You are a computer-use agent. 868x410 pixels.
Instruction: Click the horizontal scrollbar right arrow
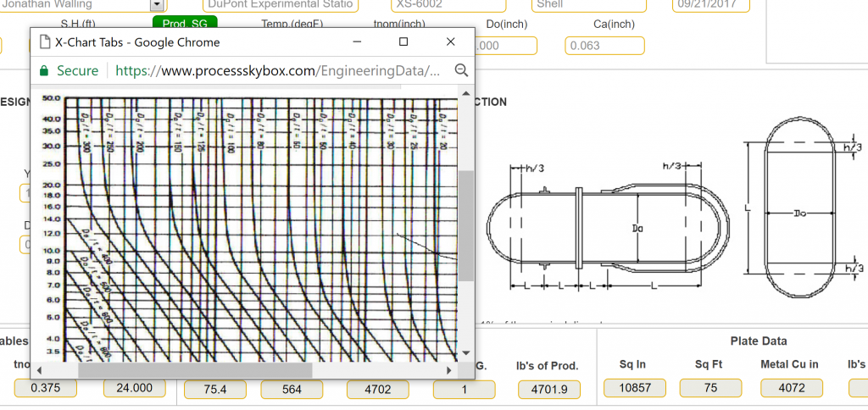pos(449,370)
